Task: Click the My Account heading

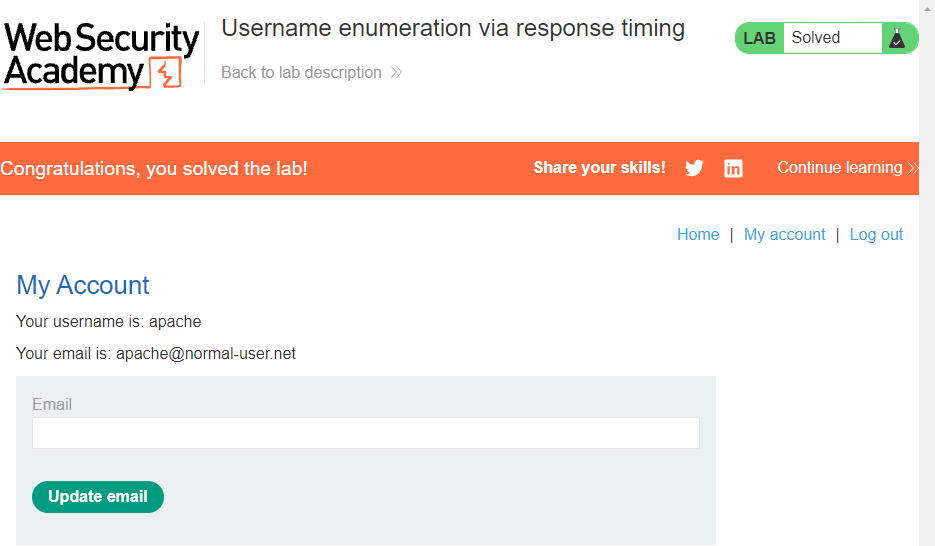Action: point(83,285)
